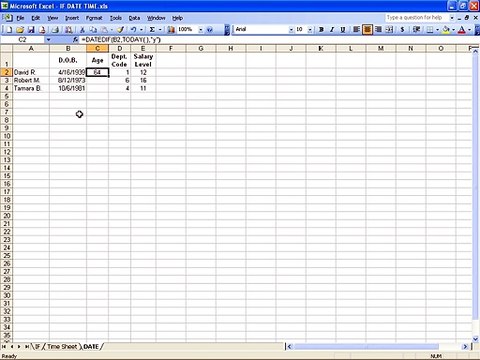Open the File menu
This screenshot has width=480, height=360.
coord(20,18)
